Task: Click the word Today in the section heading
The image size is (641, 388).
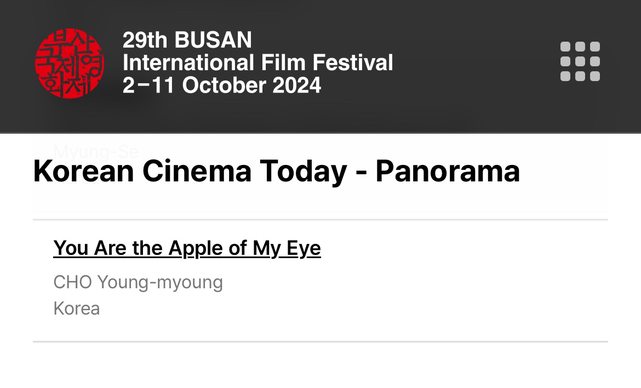Action: click(303, 171)
